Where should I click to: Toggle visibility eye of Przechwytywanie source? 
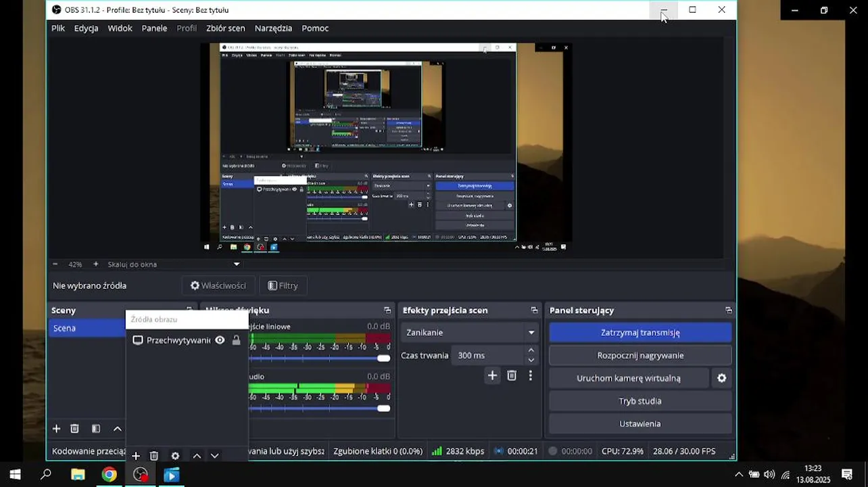point(220,340)
